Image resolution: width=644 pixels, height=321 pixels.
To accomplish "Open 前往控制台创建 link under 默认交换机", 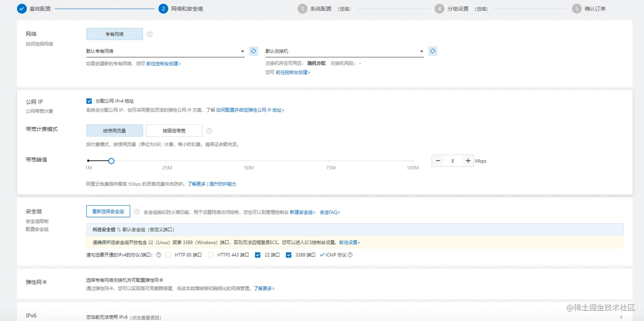I will (293, 72).
